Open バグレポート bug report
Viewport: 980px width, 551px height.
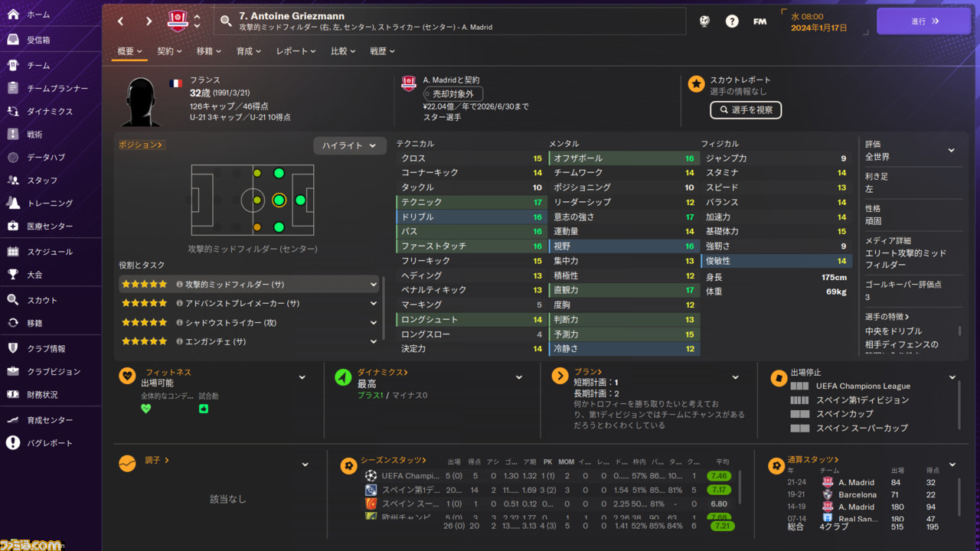click(51, 443)
